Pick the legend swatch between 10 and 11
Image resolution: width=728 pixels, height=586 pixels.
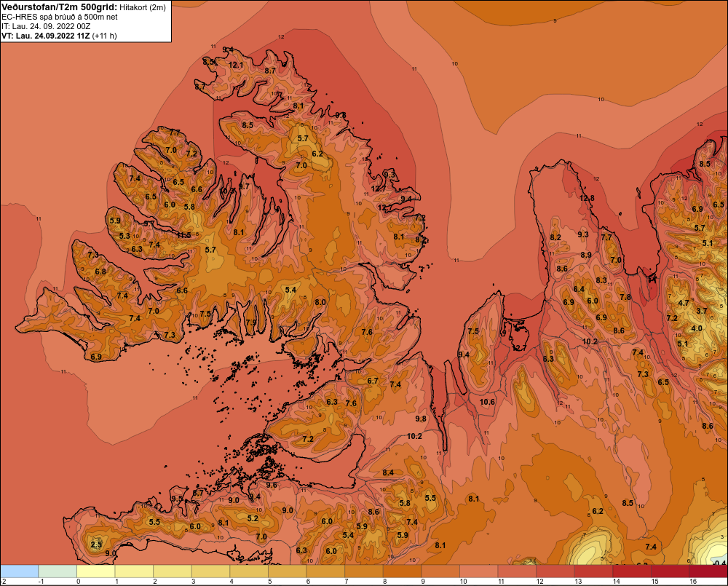click(479, 571)
